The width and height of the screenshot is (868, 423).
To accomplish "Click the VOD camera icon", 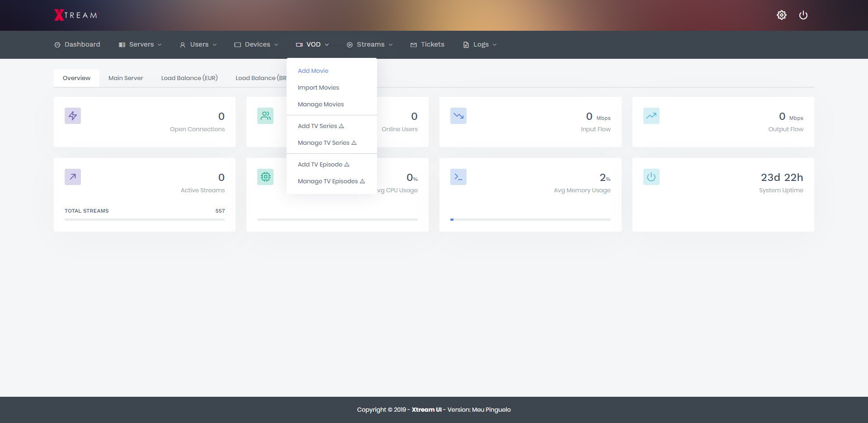I will coord(299,45).
